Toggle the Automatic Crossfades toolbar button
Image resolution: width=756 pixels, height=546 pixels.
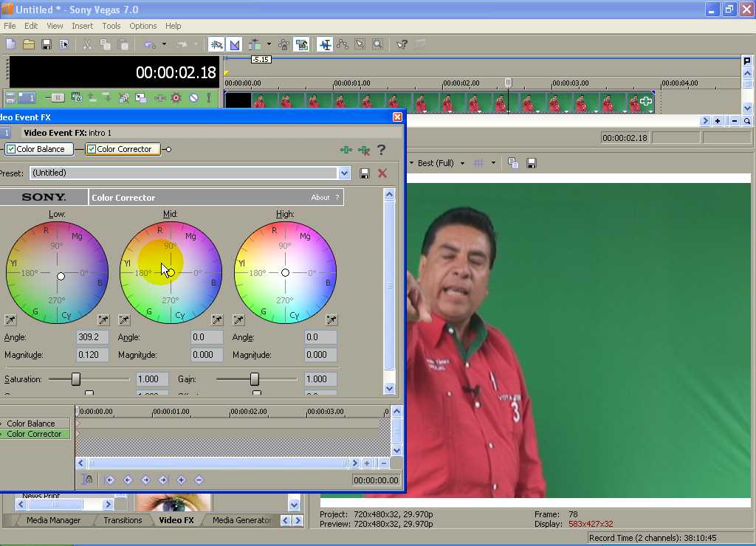click(235, 45)
